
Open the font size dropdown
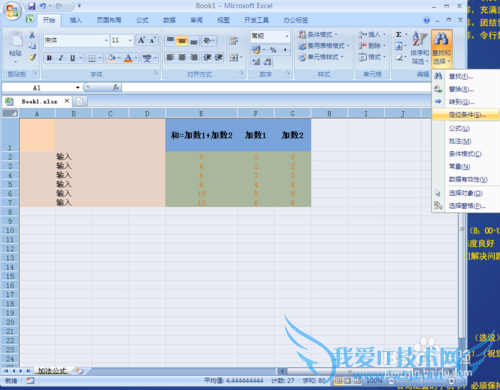tap(130, 40)
